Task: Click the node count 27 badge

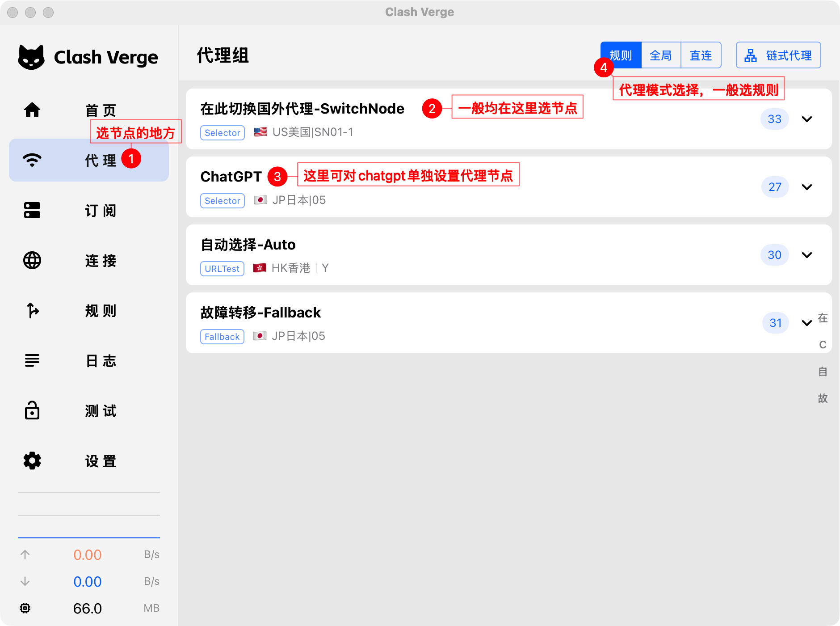Action: click(x=775, y=187)
